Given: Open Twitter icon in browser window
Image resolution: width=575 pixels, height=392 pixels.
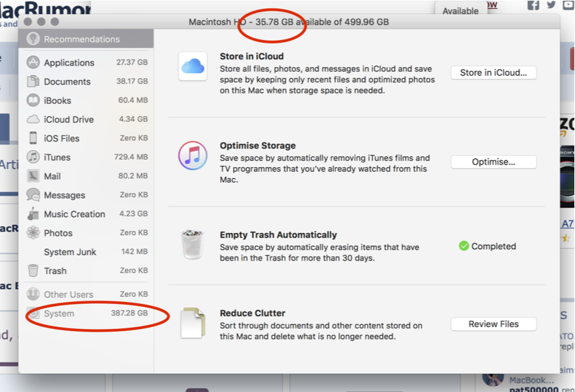Looking at the screenshot, I should click(551, 5).
